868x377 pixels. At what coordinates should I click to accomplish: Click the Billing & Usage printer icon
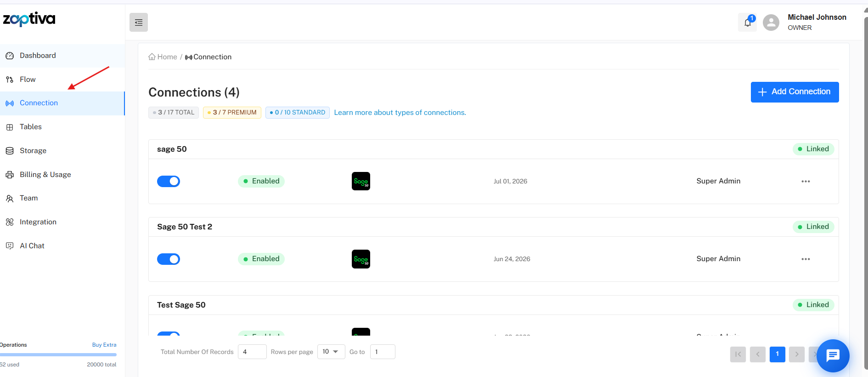pos(10,175)
